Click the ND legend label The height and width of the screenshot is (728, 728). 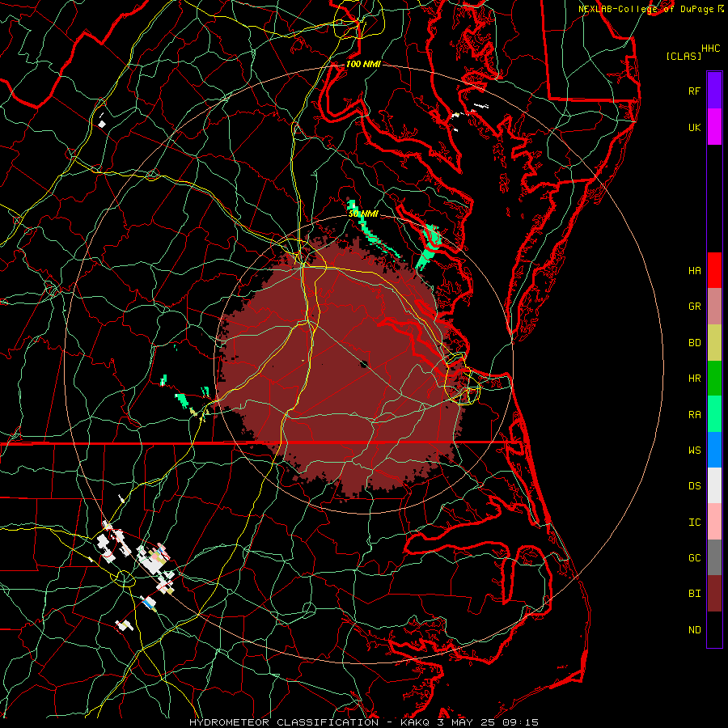click(x=694, y=630)
